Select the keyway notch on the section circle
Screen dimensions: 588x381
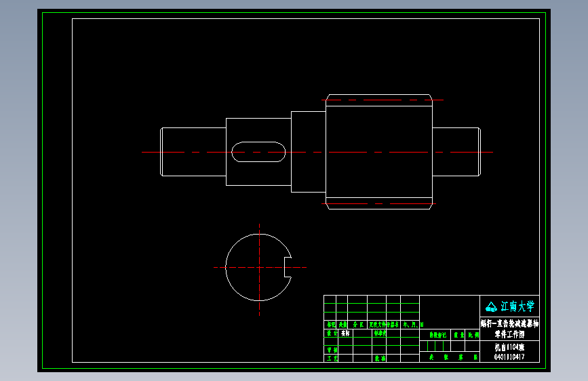[x=288, y=267]
